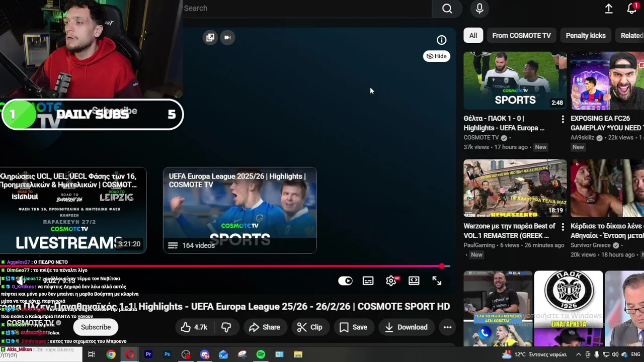Open the Κληρώσεις UCL livestream end card

pos(72,210)
